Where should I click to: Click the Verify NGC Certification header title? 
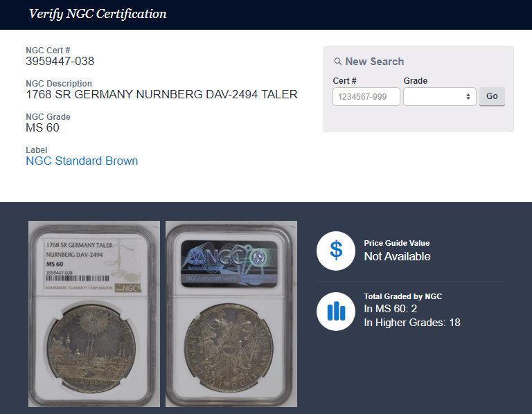click(98, 14)
